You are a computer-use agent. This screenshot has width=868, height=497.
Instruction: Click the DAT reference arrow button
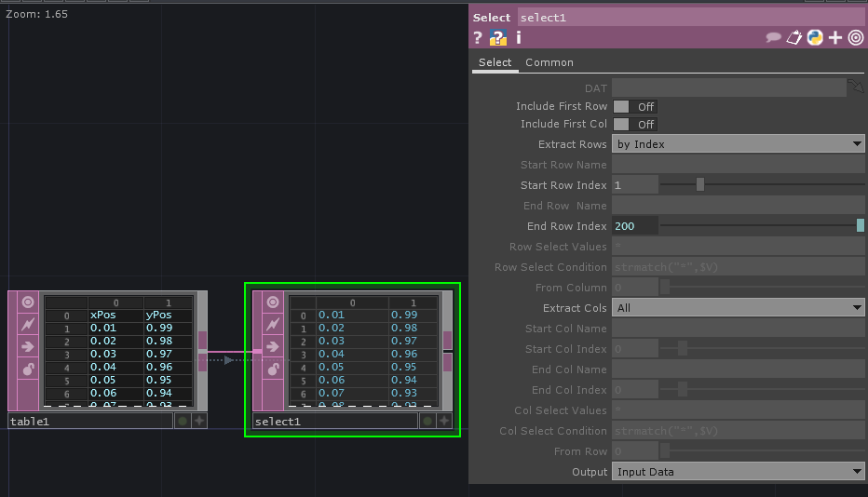pyautogui.click(x=856, y=87)
